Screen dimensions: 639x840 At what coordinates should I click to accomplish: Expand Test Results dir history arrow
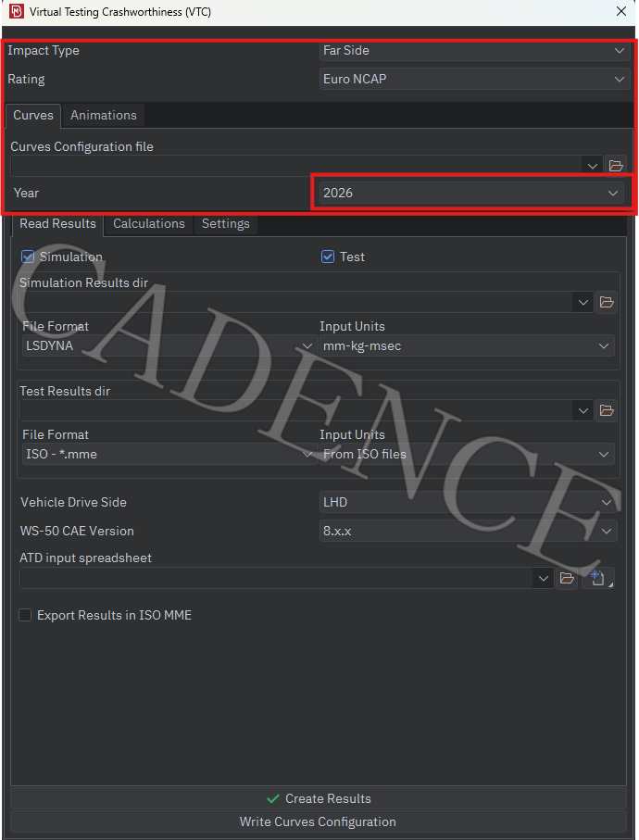point(583,411)
